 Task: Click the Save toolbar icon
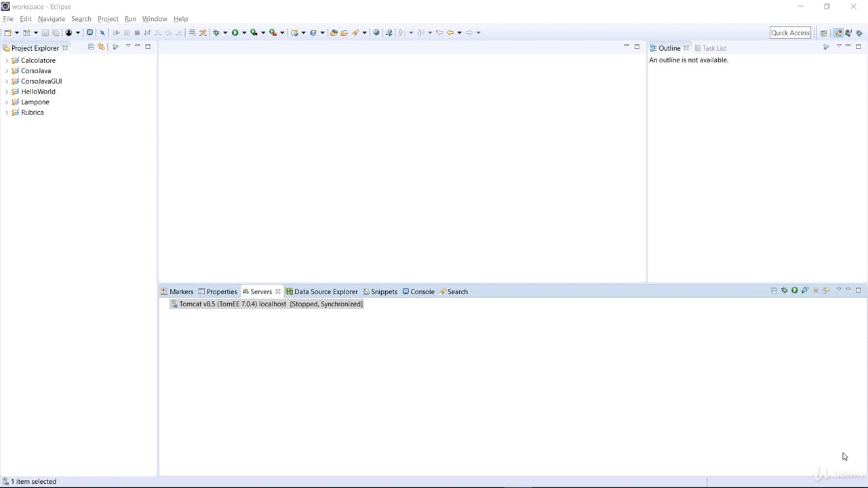(45, 33)
